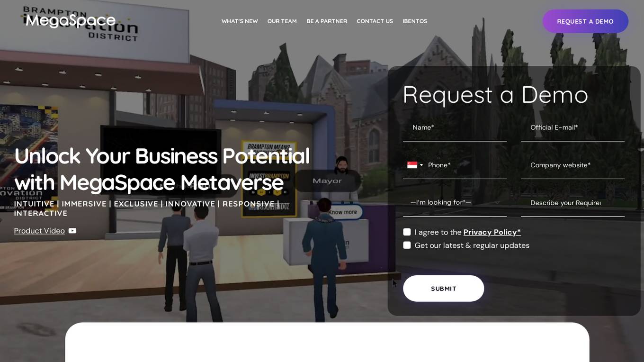644x362 pixels.
Task: Open Be a Partner page
Action: point(327,21)
